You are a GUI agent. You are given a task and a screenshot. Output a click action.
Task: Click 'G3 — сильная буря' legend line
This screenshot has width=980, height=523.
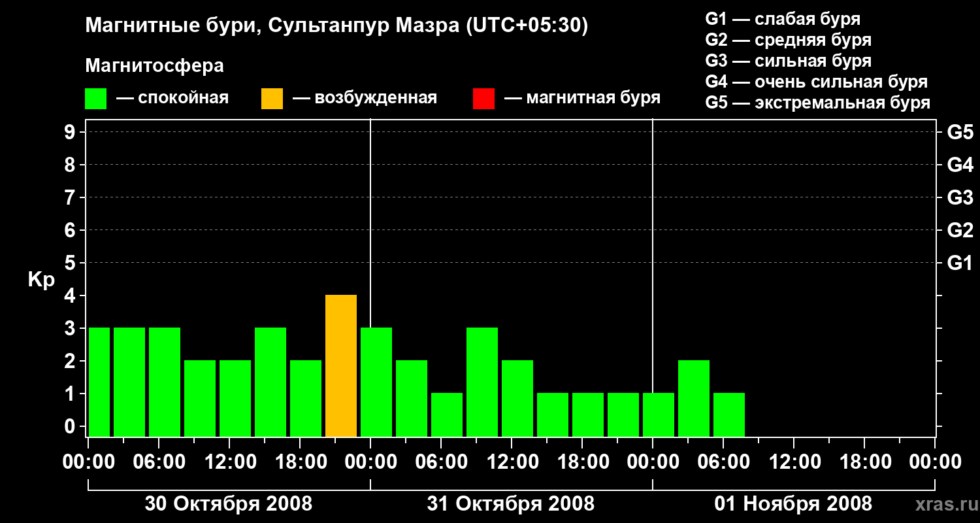tap(789, 61)
